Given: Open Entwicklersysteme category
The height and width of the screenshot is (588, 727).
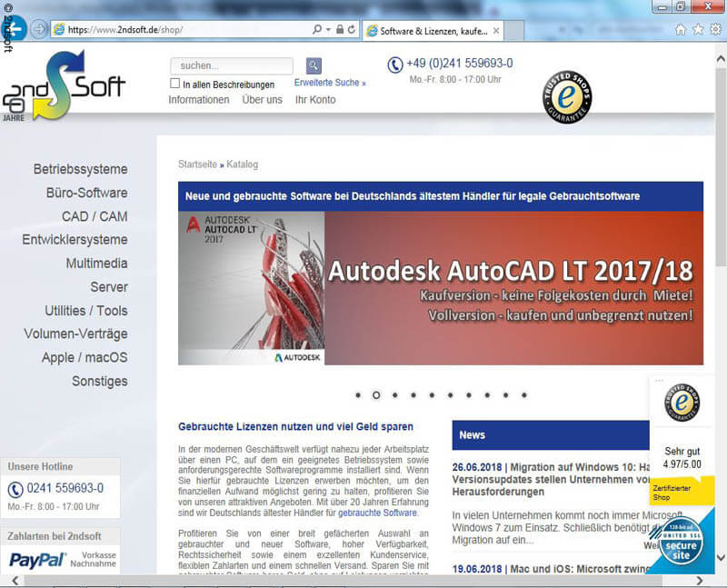Looking at the screenshot, I should pyautogui.click(x=75, y=240).
